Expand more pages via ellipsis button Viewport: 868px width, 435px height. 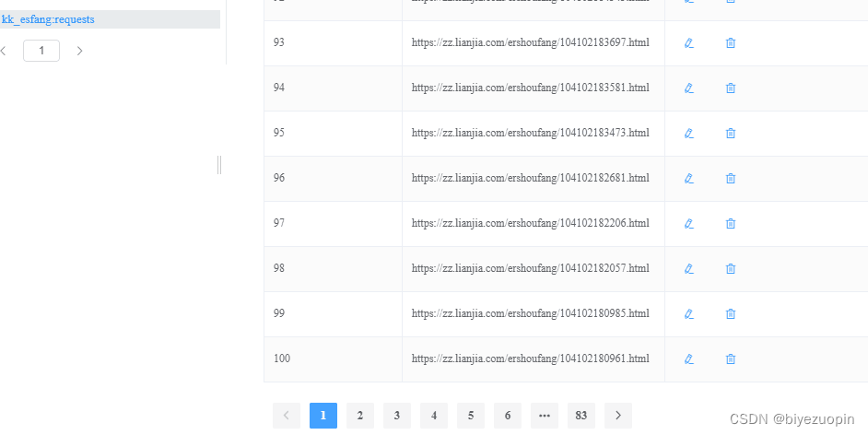tap(545, 416)
